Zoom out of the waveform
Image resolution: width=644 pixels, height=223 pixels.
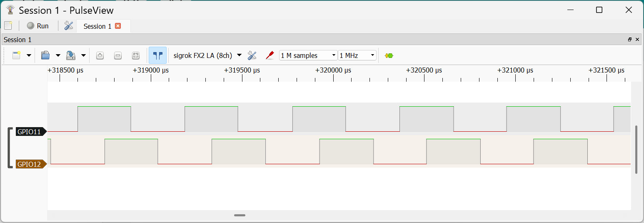[118, 55]
